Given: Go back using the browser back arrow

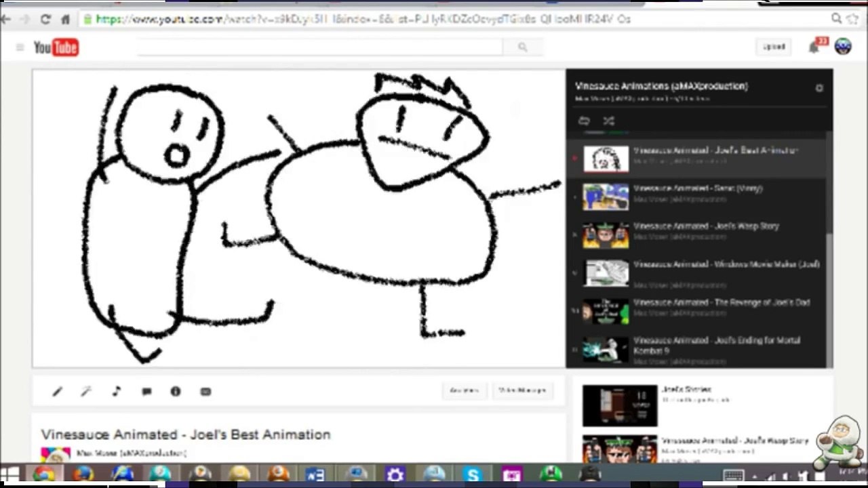Looking at the screenshot, I should pyautogui.click(x=5, y=20).
